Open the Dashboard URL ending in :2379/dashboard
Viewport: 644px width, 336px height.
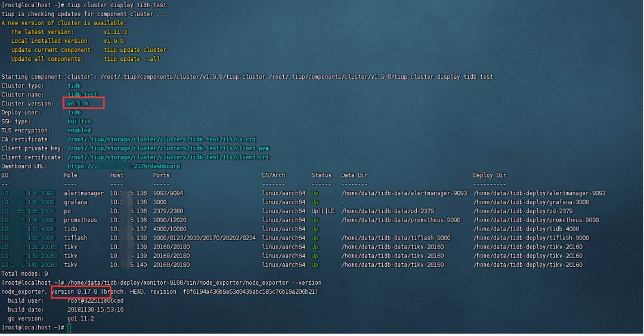pos(123,166)
